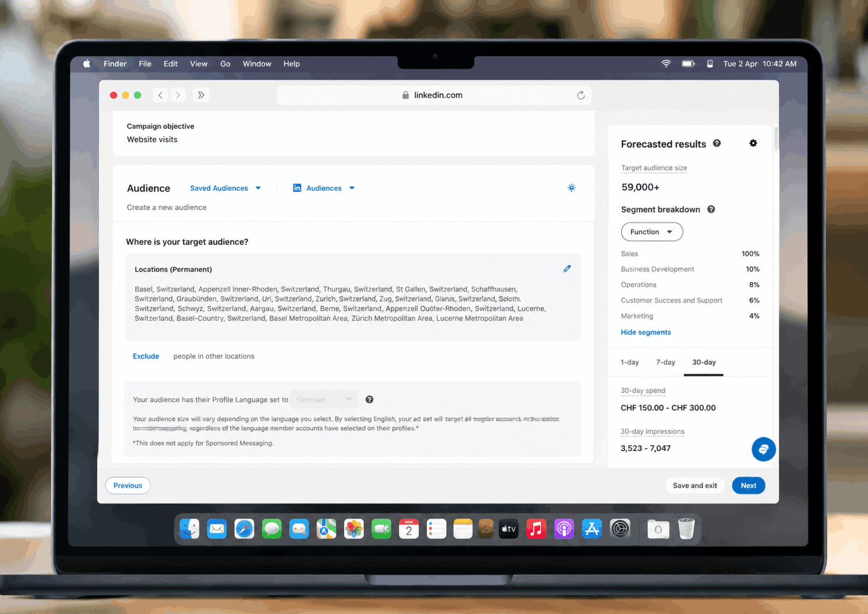Reload the linkedin.com page
Image resolution: width=868 pixels, height=614 pixels.
(580, 95)
